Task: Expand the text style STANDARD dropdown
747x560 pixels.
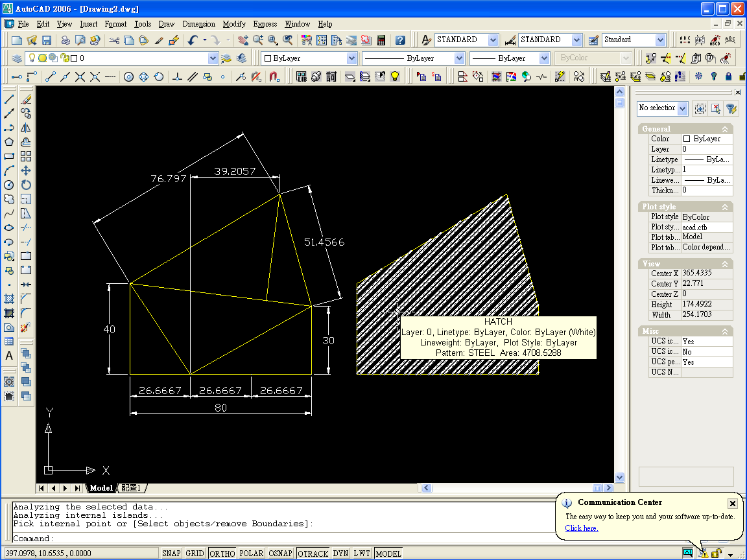Action: pyautogui.click(x=493, y=40)
